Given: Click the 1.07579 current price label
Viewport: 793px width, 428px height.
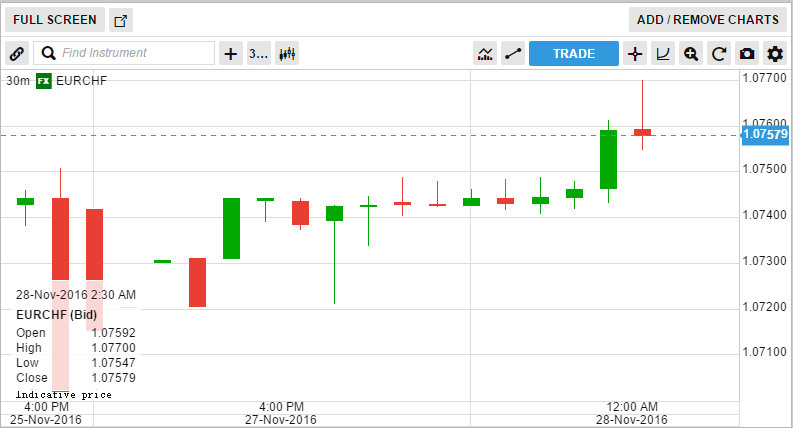Looking at the screenshot, I should pyautogui.click(x=765, y=134).
